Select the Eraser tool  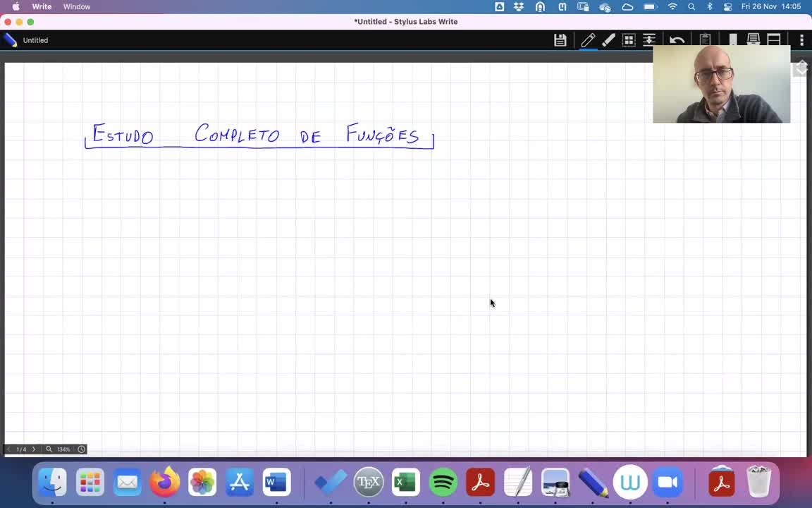[x=608, y=40]
